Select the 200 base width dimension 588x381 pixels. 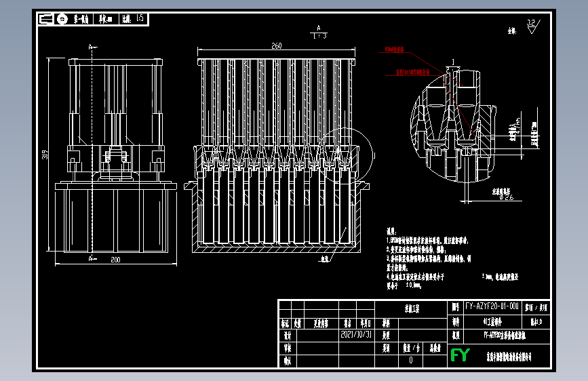[115, 260]
